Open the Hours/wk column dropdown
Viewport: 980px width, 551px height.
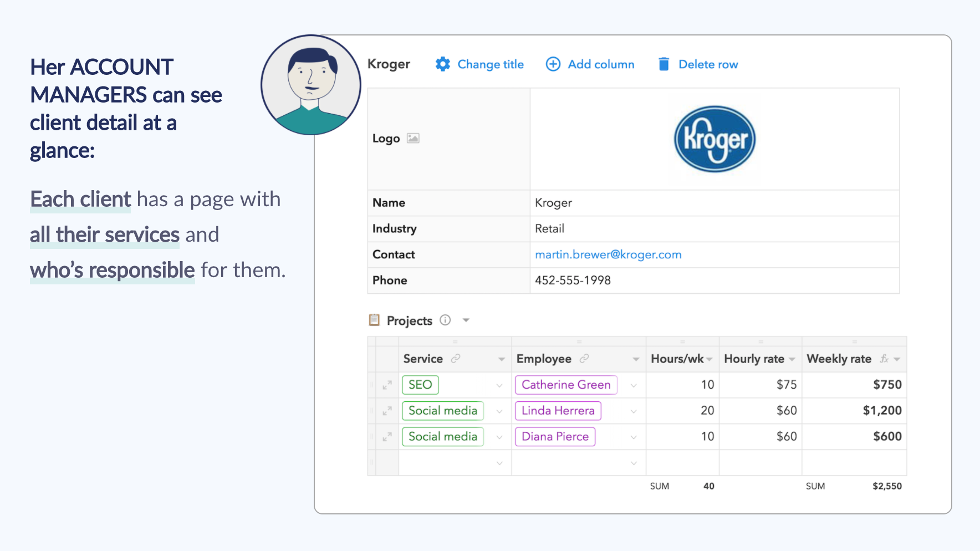(710, 359)
